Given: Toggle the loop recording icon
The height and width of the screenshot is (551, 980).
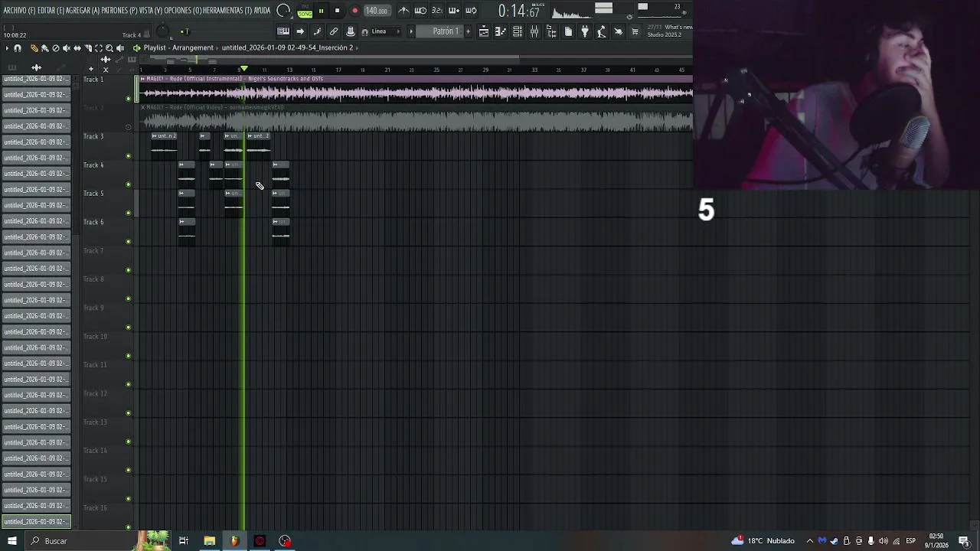Looking at the screenshot, I should tap(471, 11).
